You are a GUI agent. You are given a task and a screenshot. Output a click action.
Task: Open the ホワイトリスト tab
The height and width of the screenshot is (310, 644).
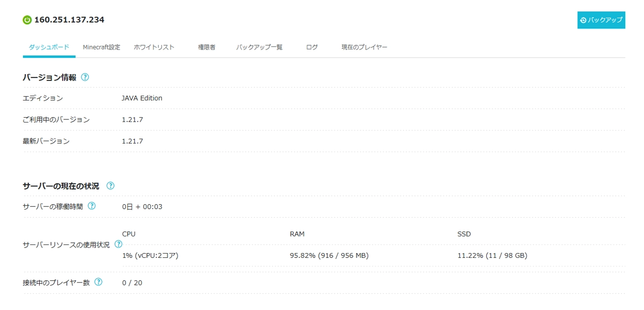click(154, 47)
